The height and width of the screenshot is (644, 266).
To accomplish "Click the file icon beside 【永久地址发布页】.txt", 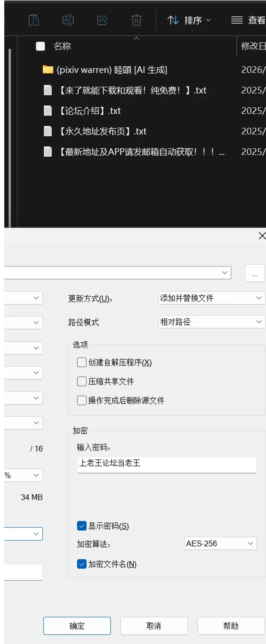I will [48, 131].
